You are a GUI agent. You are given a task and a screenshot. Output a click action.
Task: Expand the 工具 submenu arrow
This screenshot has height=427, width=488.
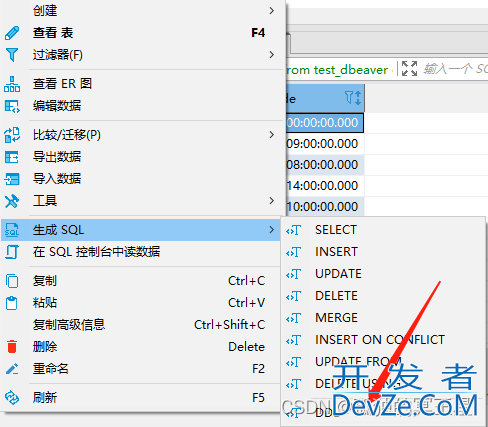click(272, 201)
